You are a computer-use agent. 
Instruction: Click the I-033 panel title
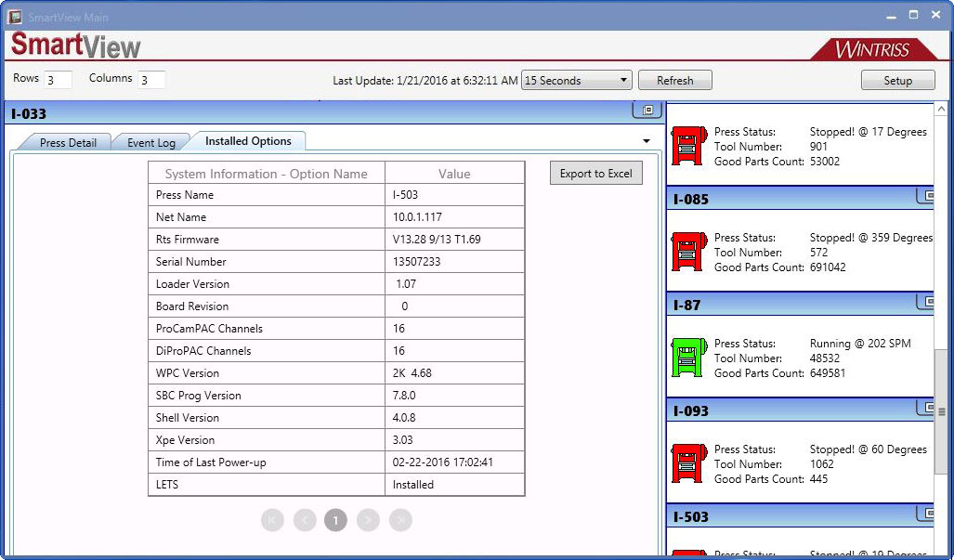pos(29,113)
